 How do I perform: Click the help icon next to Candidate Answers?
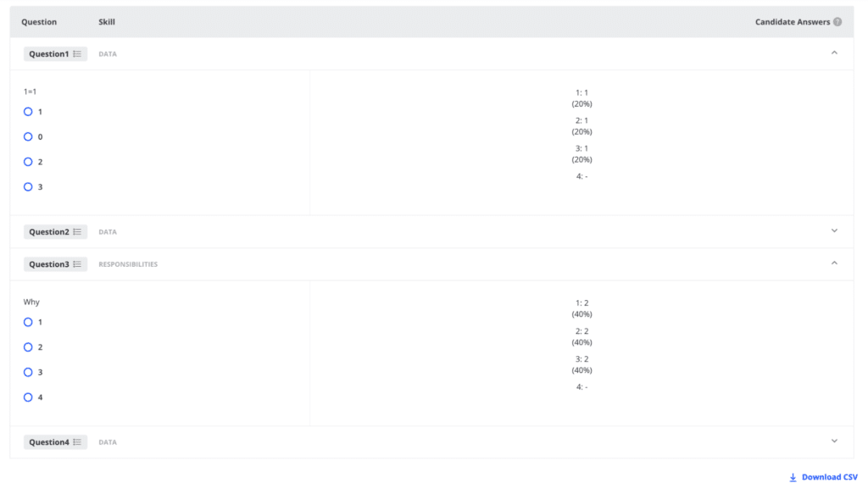(837, 22)
